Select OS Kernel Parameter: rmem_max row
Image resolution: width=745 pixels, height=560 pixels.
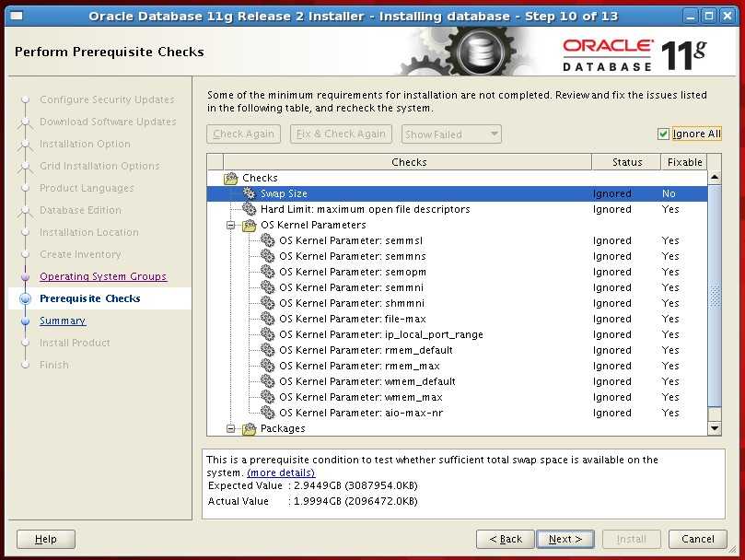click(457, 366)
